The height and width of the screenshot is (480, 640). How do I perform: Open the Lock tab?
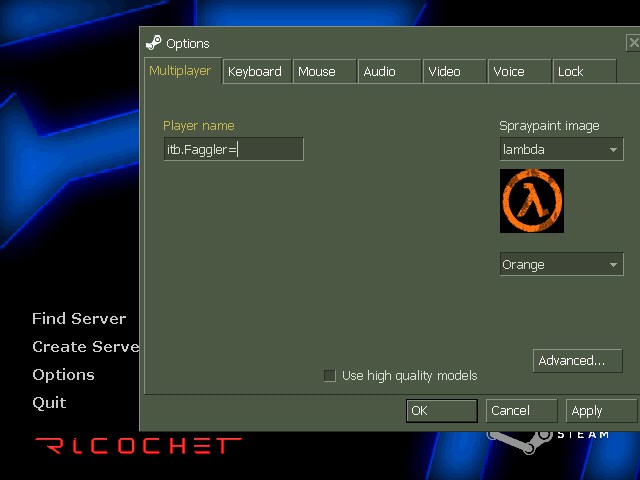tap(584, 72)
